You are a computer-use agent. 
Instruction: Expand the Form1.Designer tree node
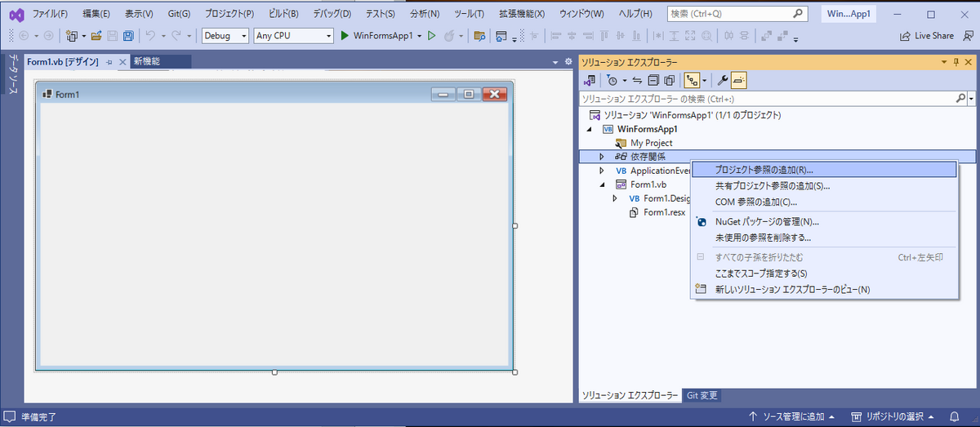click(615, 198)
